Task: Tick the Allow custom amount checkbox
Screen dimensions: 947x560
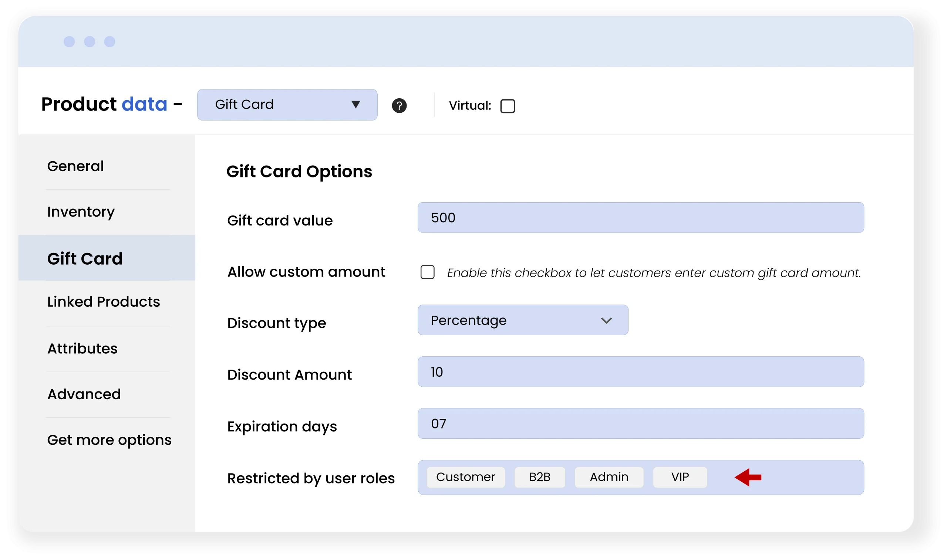Action: pos(427,272)
